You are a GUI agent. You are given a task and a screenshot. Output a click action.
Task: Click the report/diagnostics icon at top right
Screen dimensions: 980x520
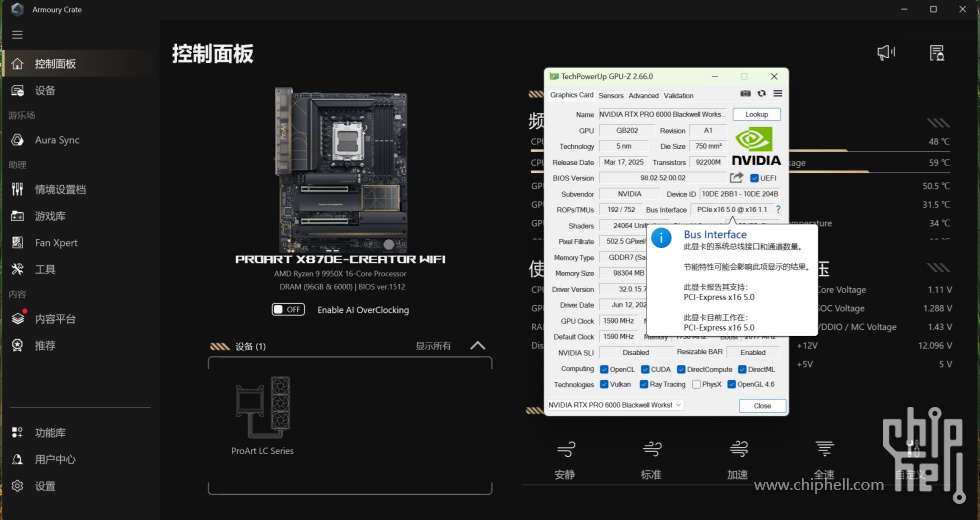pos(936,53)
